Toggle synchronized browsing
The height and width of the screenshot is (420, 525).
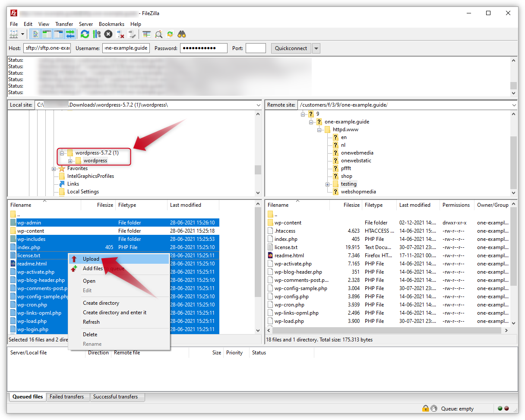[170, 34]
